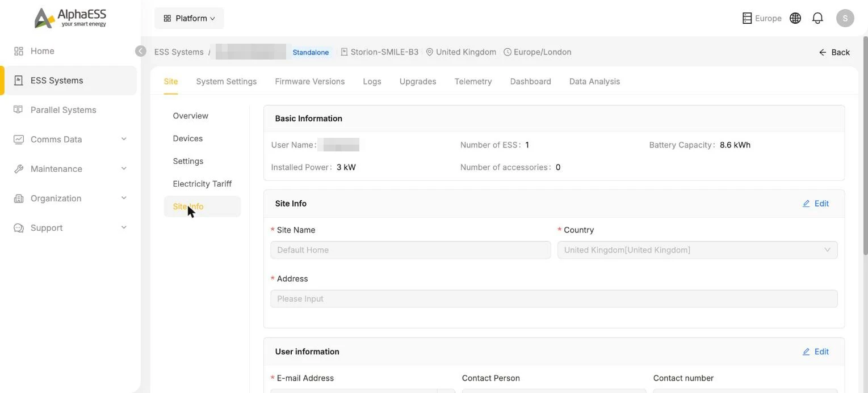Expand the Organization submenu chevron
Screen dimensions: 868x393
click(124, 198)
